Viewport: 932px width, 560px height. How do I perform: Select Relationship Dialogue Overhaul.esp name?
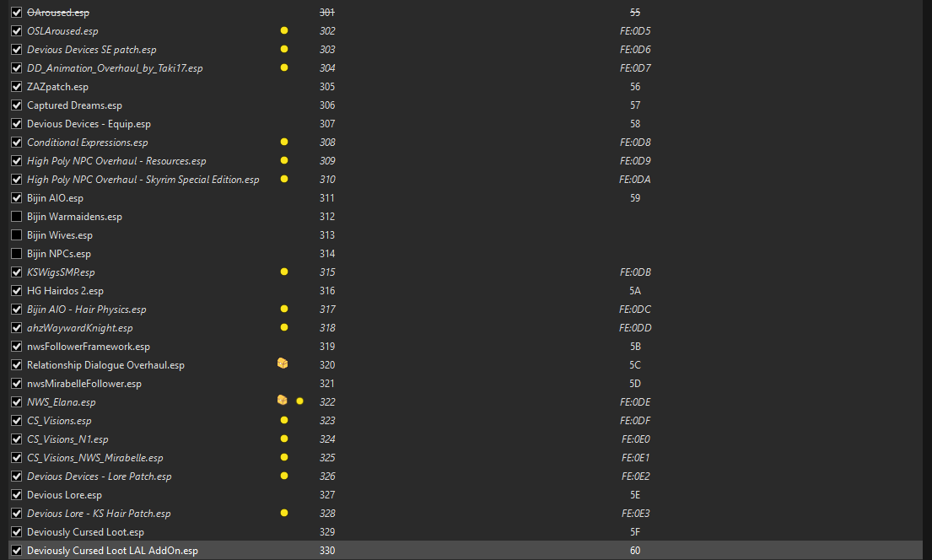[105, 365]
